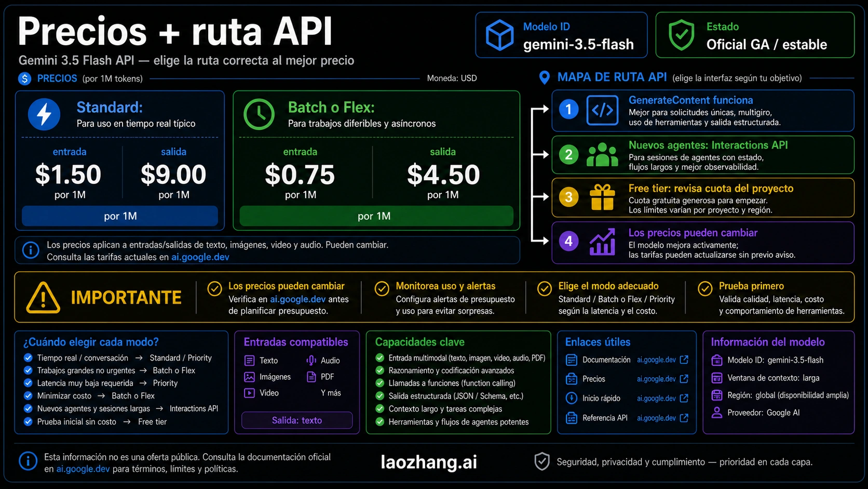
Task: Open external link icon next to Referencia API
Action: [684, 418]
